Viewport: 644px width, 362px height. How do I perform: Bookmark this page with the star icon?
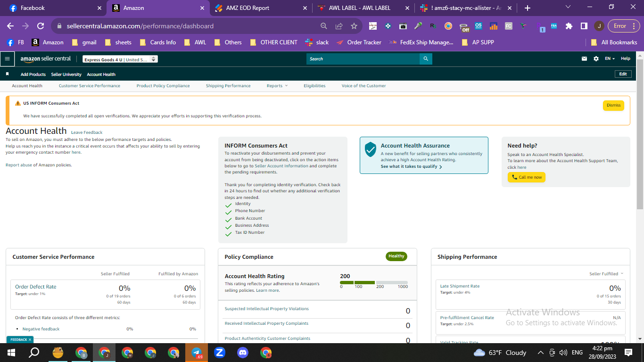tap(354, 26)
